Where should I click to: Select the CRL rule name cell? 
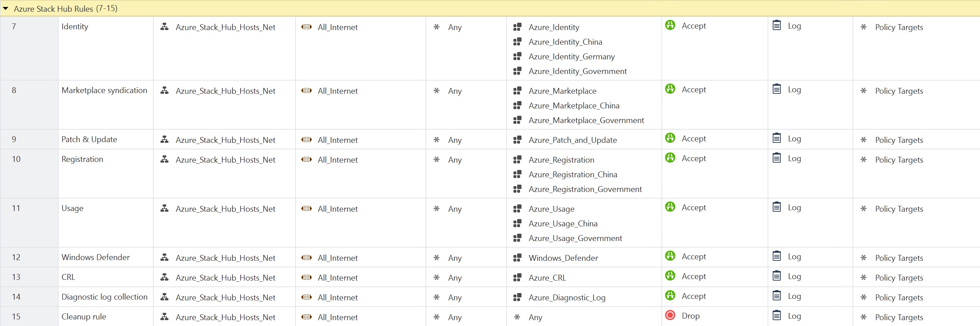tap(106, 277)
